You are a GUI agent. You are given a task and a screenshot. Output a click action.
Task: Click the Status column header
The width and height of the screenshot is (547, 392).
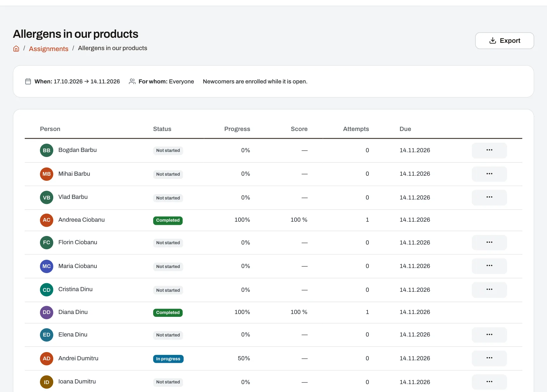click(162, 129)
